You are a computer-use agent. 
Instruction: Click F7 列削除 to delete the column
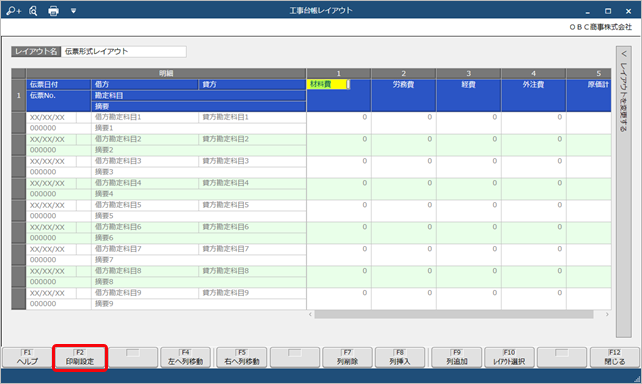tap(347, 357)
